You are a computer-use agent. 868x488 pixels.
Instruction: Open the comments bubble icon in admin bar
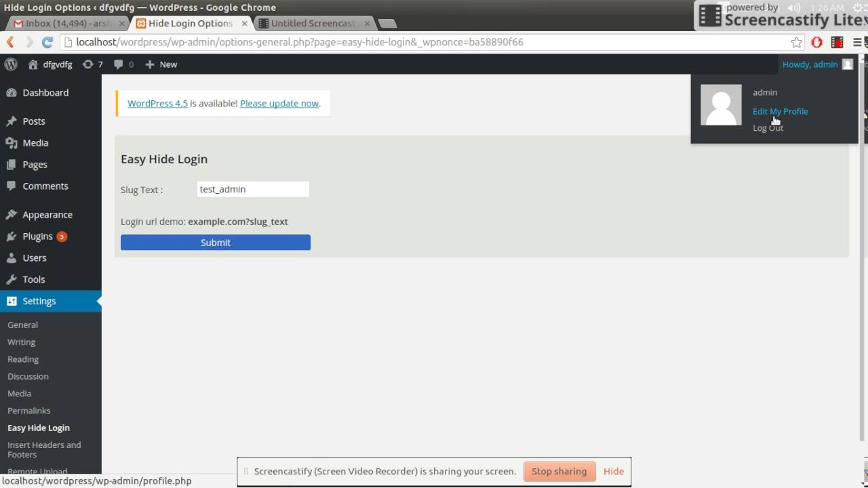click(x=119, y=64)
